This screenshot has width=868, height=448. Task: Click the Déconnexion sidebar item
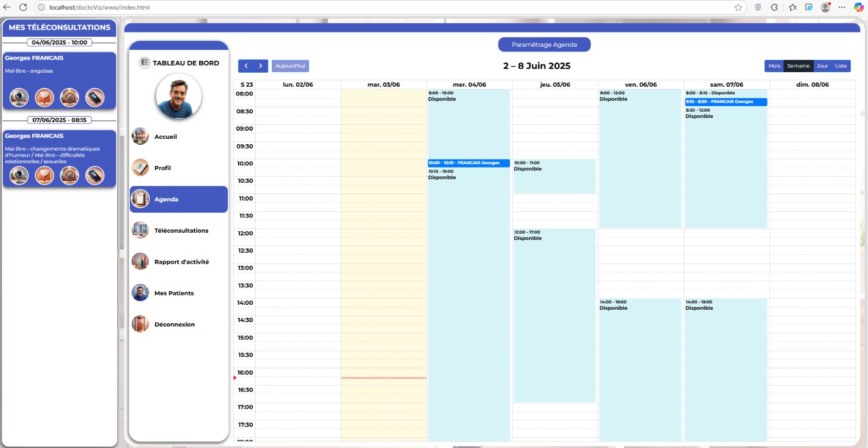[x=174, y=324]
